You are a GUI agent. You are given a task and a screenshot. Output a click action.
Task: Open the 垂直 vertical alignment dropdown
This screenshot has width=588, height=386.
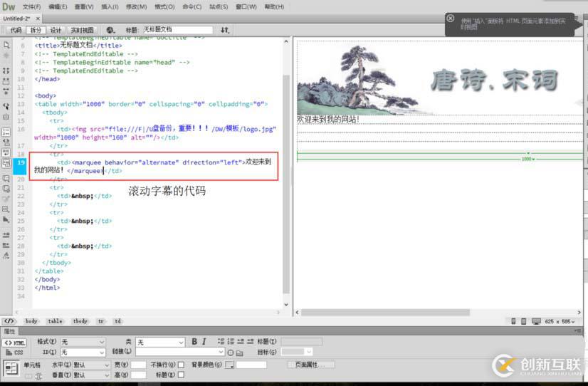(x=92, y=375)
